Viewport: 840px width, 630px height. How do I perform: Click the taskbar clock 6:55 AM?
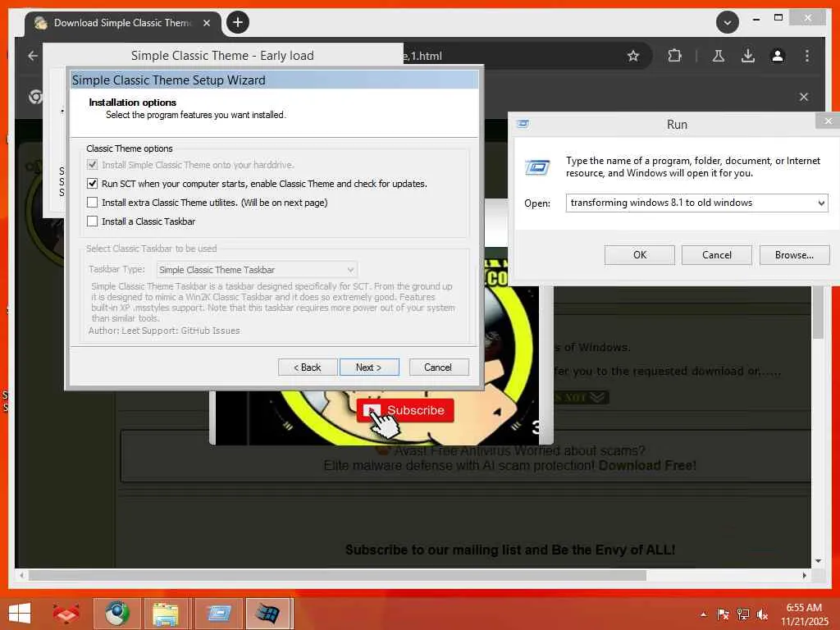(x=804, y=608)
